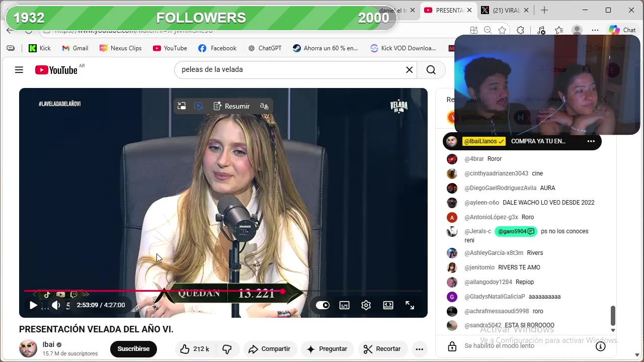This screenshot has width=644, height=362.
Task: Open a new browser tab with the plus
Action: click(x=544, y=10)
